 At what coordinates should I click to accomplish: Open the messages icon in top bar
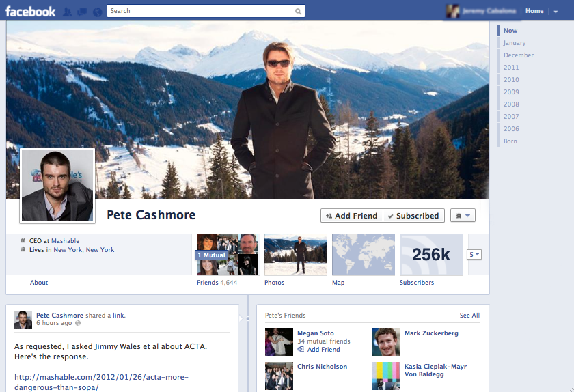point(82,12)
